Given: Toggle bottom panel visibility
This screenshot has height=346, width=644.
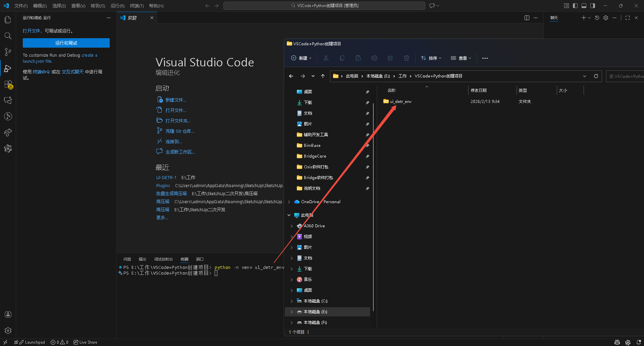Looking at the screenshot, I should (584, 6).
